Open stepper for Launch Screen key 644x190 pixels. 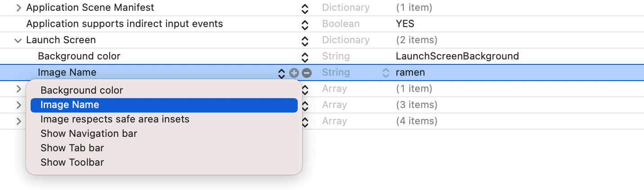[305, 41]
